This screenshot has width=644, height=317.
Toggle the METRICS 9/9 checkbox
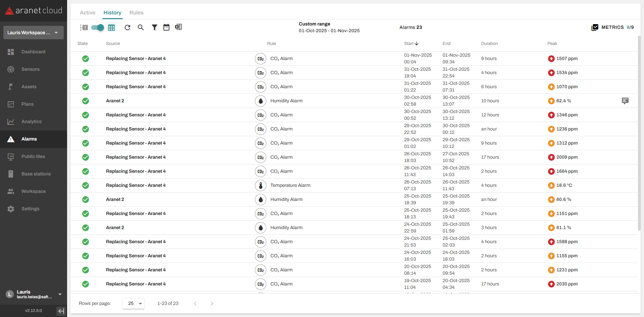pyautogui.click(x=595, y=28)
